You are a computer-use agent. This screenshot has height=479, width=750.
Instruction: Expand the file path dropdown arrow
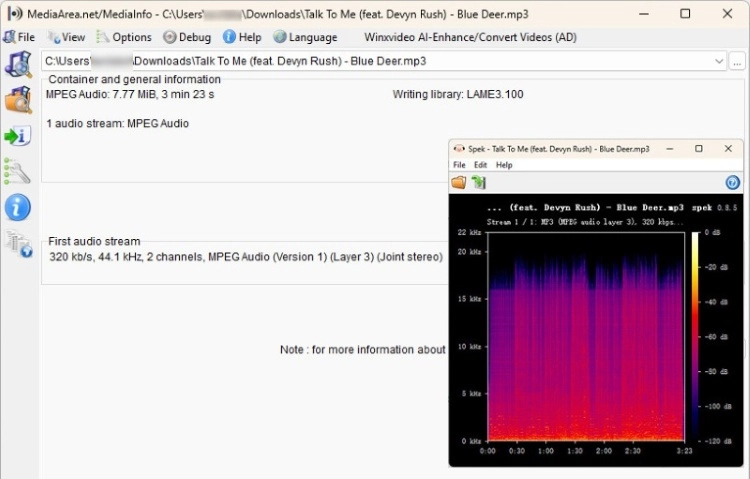[x=718, y=61]
